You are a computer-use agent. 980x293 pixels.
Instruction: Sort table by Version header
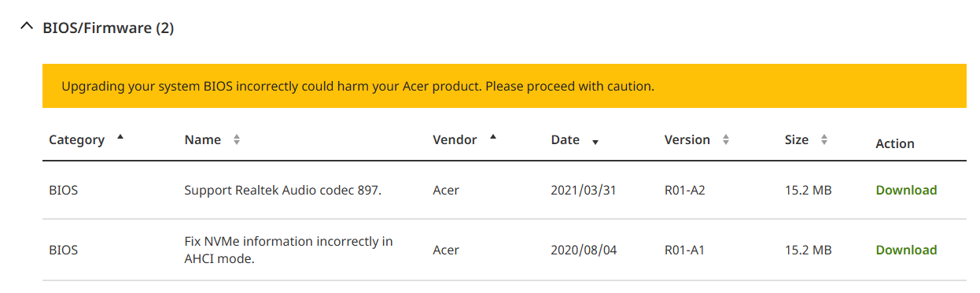(687, 139)
